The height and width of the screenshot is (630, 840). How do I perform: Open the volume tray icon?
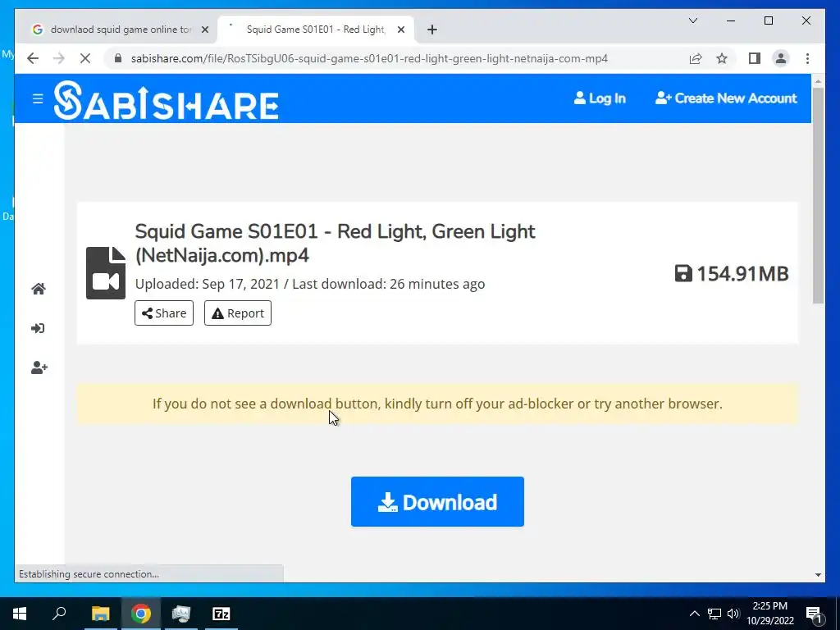coord(733,614)
